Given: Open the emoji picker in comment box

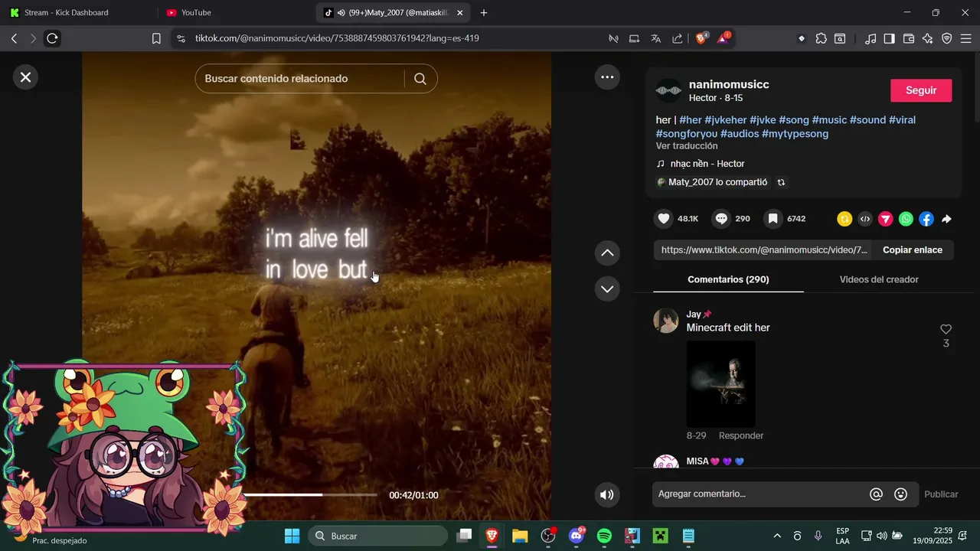Looking at the screenshot, I should pyautogui.click(x=901, y=494).
